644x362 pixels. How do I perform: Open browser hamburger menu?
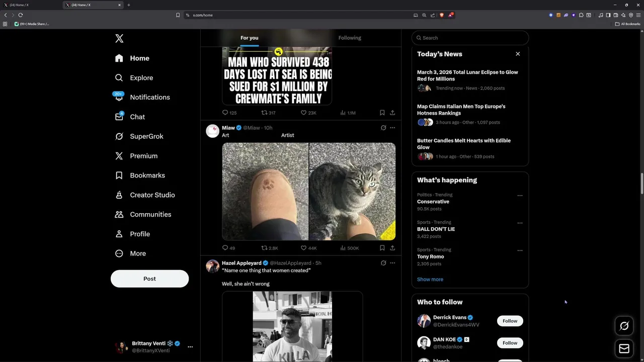point(638,15)
